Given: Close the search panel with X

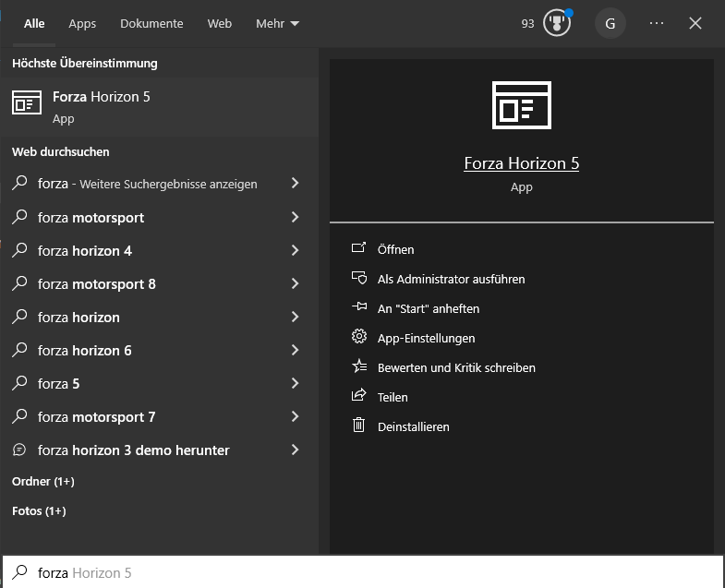Looking at the screenshot, I should 695,23.
